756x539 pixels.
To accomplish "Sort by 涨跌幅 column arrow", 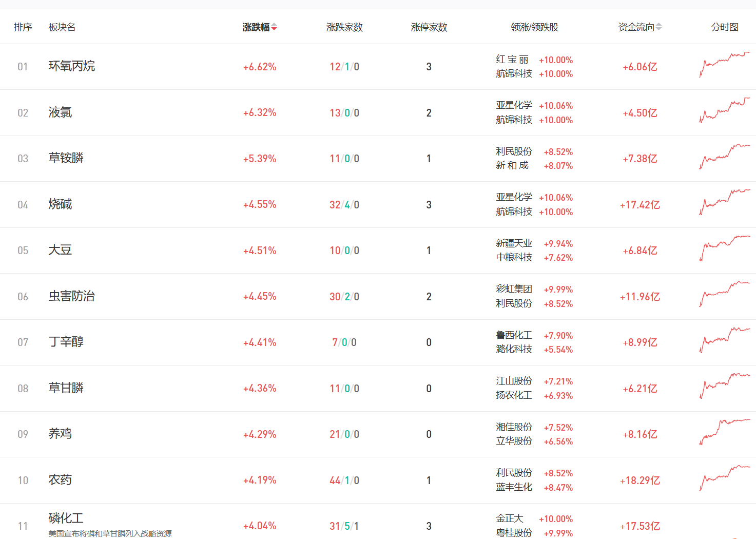I will coord(274,27).
